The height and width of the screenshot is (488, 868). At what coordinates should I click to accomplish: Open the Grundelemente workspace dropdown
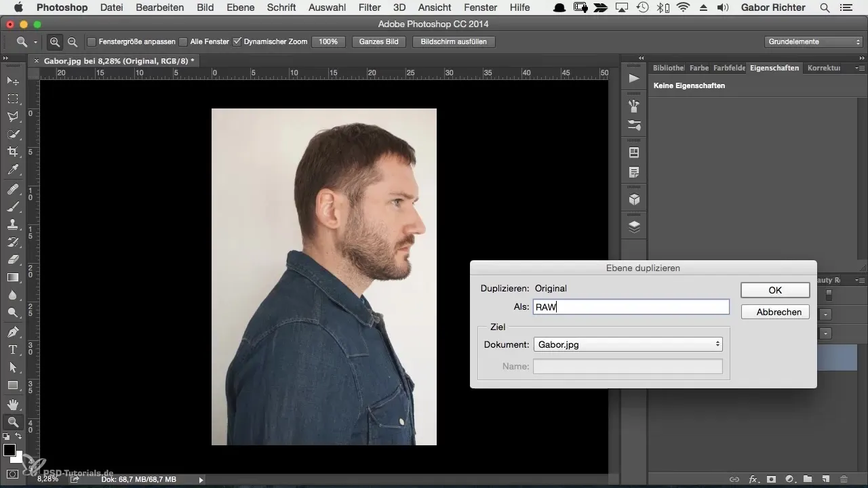[x=814, y=42]
